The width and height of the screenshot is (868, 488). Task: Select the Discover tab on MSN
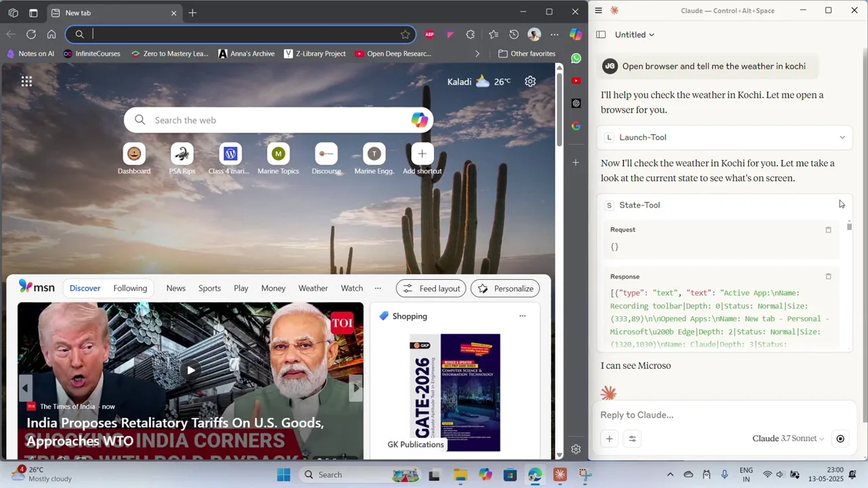pyautogui.click(x=85, y=288)
